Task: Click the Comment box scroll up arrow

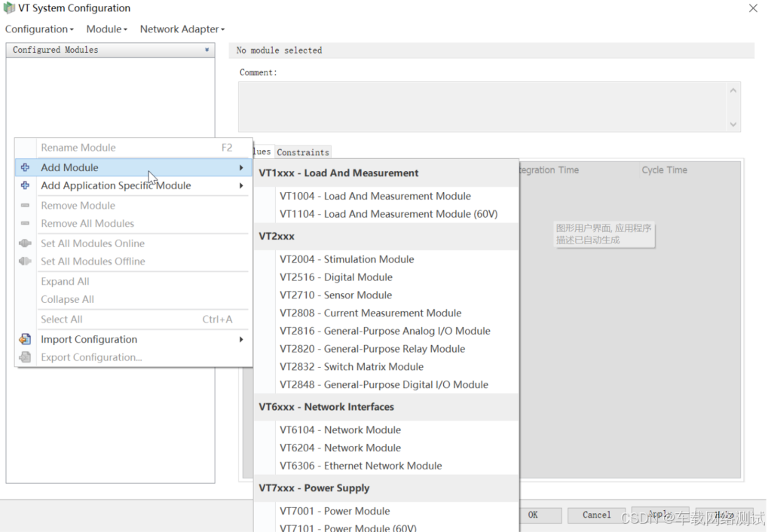Action: click(733, 90)
